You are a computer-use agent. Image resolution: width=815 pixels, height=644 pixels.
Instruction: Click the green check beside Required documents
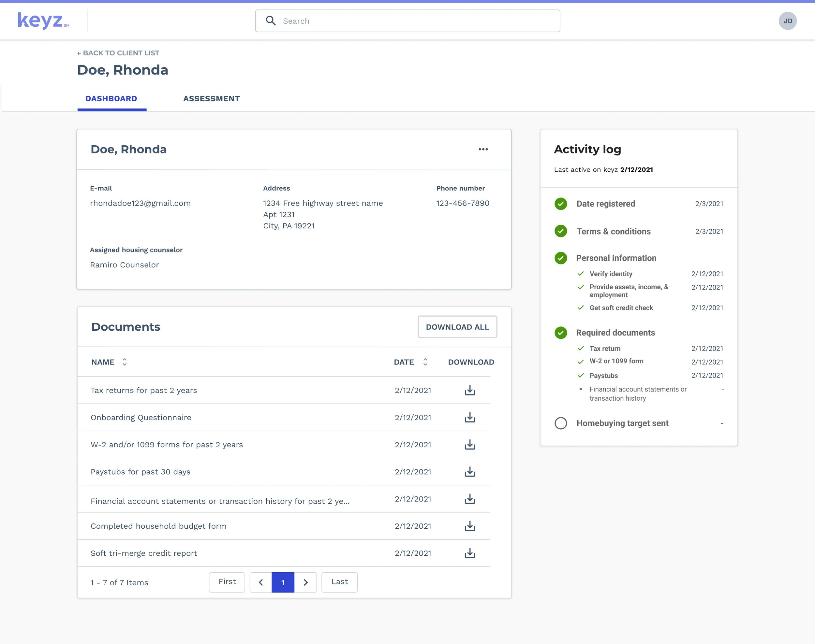pos(561,333)
